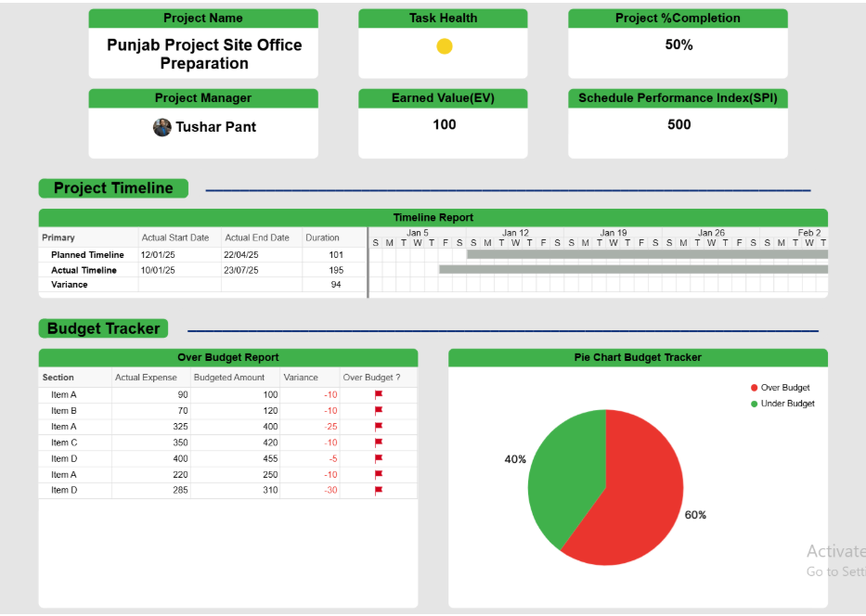Click the Over Budget ? column header
The height and width of the screenshot is (616, 866).
click(371, 378)
